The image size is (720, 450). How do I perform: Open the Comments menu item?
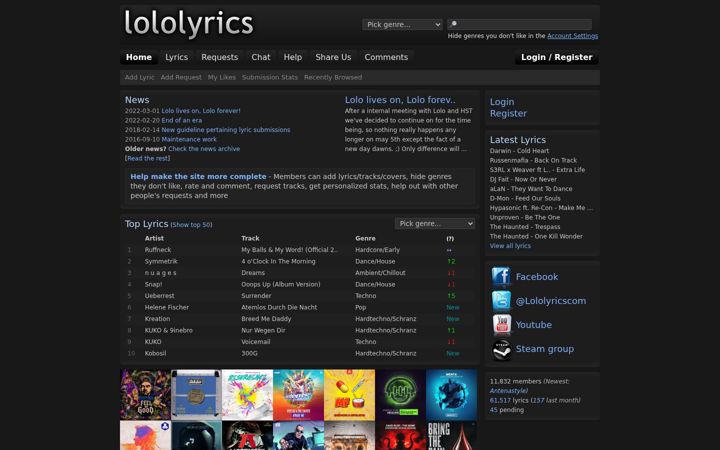pyautogui.click(x=386, y=57)
